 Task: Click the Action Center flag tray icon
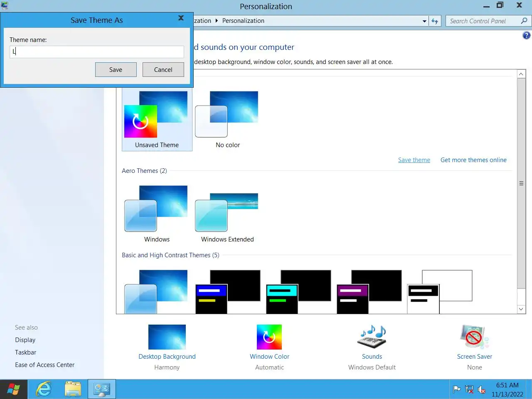pos(457,389)
